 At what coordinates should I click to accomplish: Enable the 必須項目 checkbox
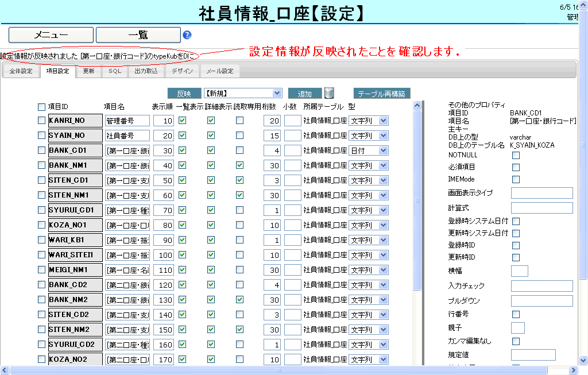point(516,167)
